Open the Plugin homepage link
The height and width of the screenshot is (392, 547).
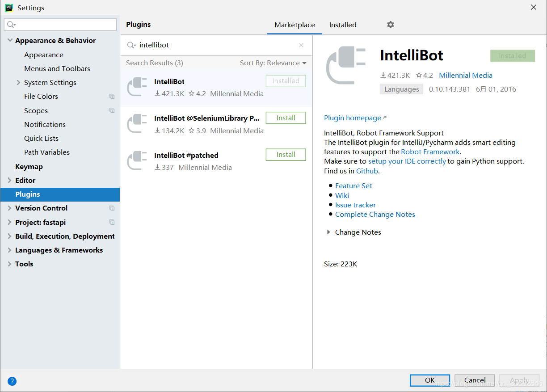(x=353, y=118)
